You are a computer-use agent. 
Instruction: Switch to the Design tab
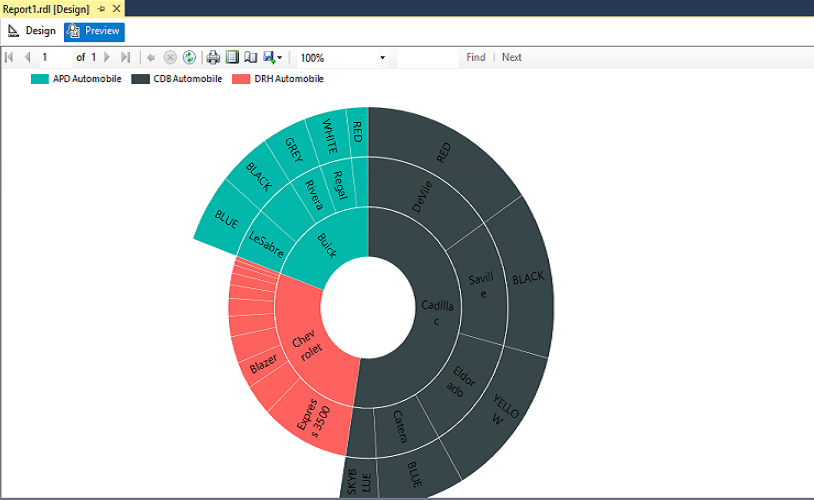click(x=32, y=31)
